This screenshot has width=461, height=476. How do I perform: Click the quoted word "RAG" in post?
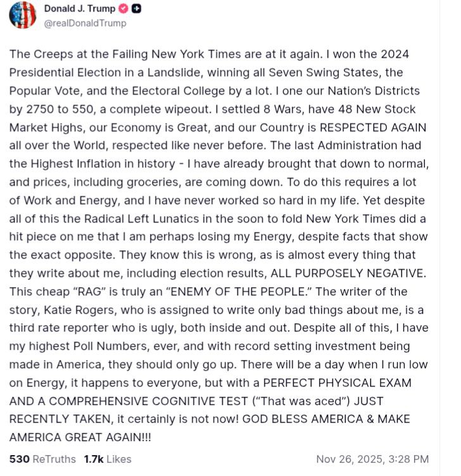[85, 292]
